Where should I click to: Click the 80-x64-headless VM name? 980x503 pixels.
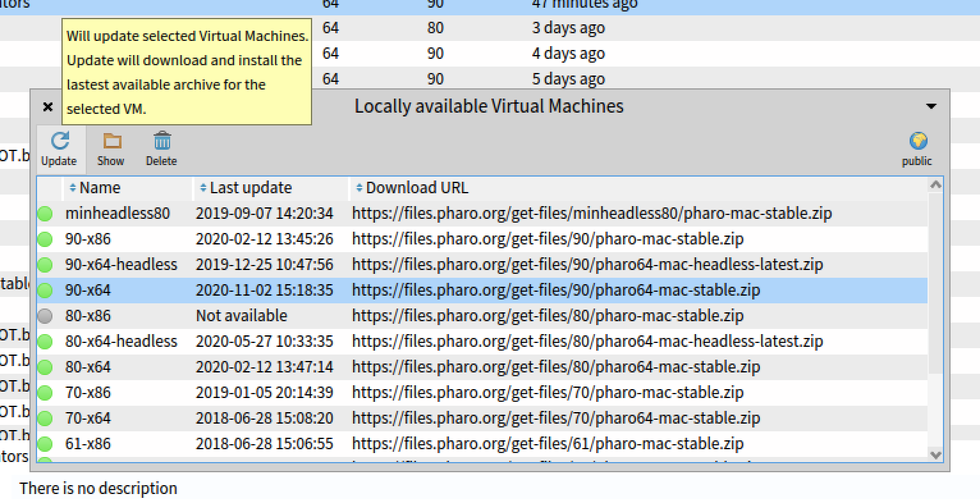(121, 342)
